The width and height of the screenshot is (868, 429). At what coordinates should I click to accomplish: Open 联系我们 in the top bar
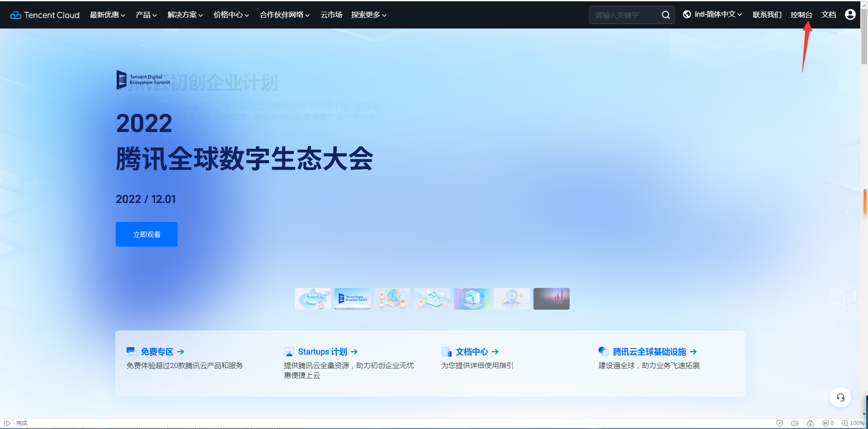tap(767, 15)
